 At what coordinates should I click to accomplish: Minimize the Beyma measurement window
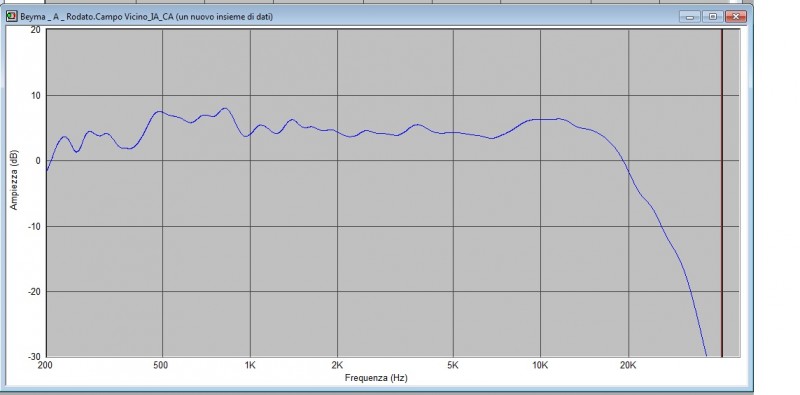(x=690, y=17)
